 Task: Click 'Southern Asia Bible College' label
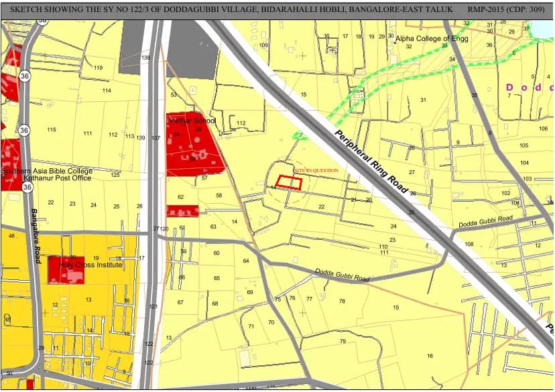(x=47, y=172)
